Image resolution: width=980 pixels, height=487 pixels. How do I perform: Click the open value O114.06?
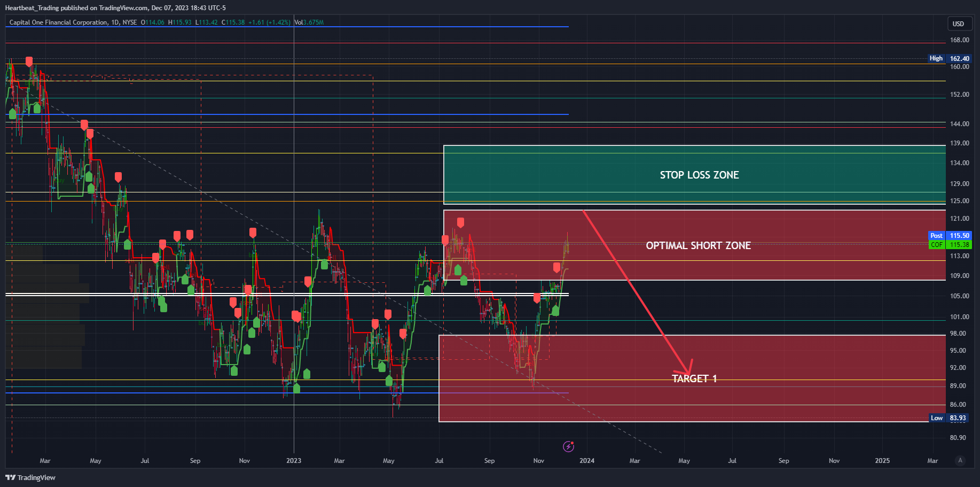coord(153,22)
